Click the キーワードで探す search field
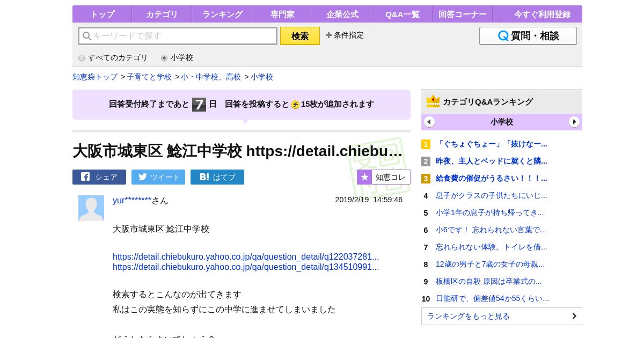644x338 pixels. coord(178,36)
